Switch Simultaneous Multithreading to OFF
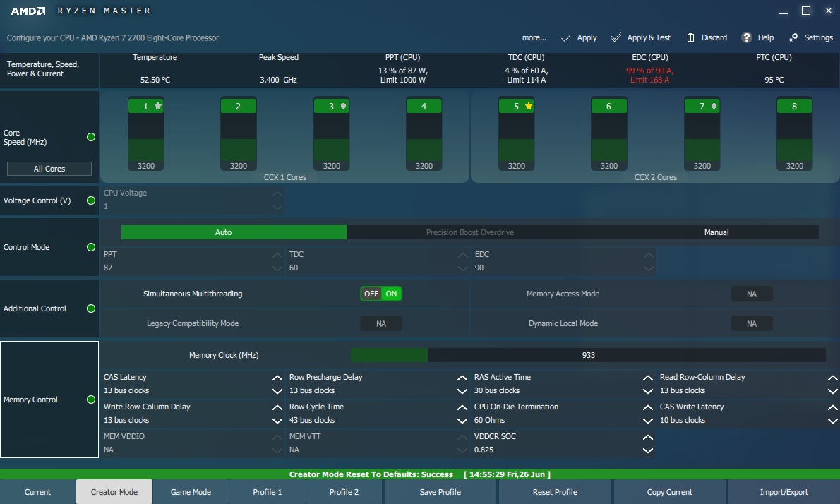Viewport: 840px width, 504px height. pos(371,294)
